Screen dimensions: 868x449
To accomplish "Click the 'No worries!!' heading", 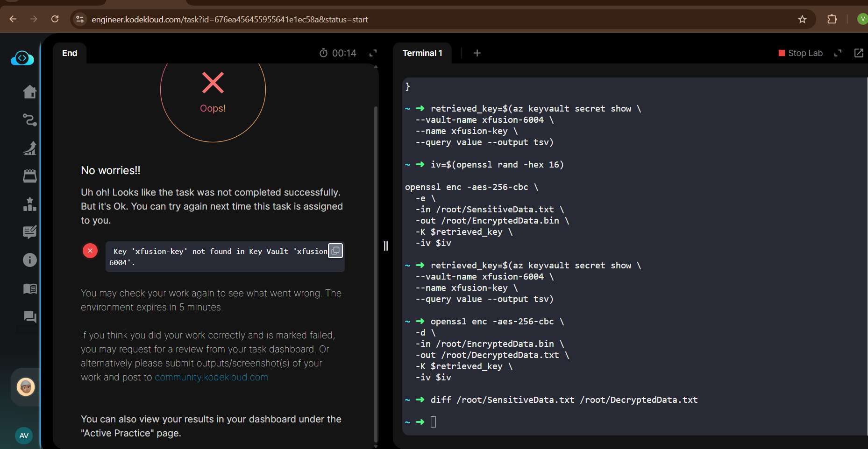I will point(111,170).
